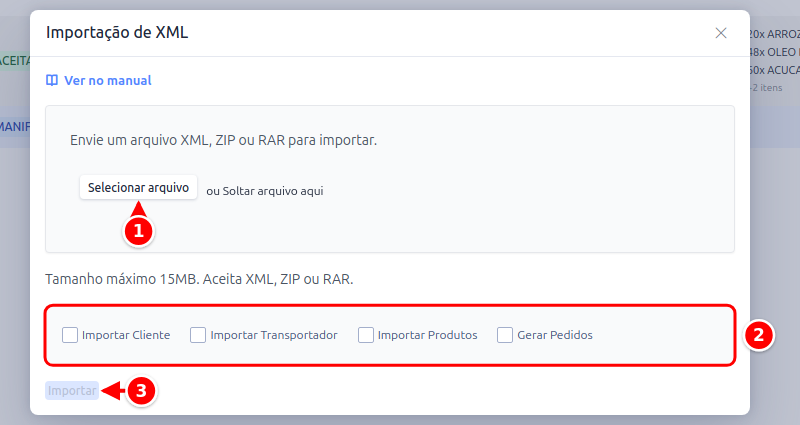800x425 pixels.
Task: Click the 'ou Soltar arquivo aqui' drop text
Action: (265, 191)
